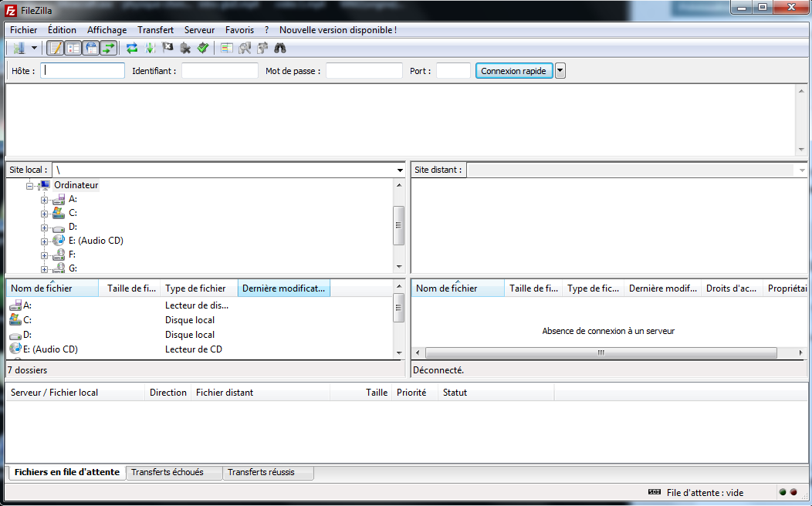This screenshot has width=812, height=506.
Task: Open the Favoris menu
Action: [239, 30]
